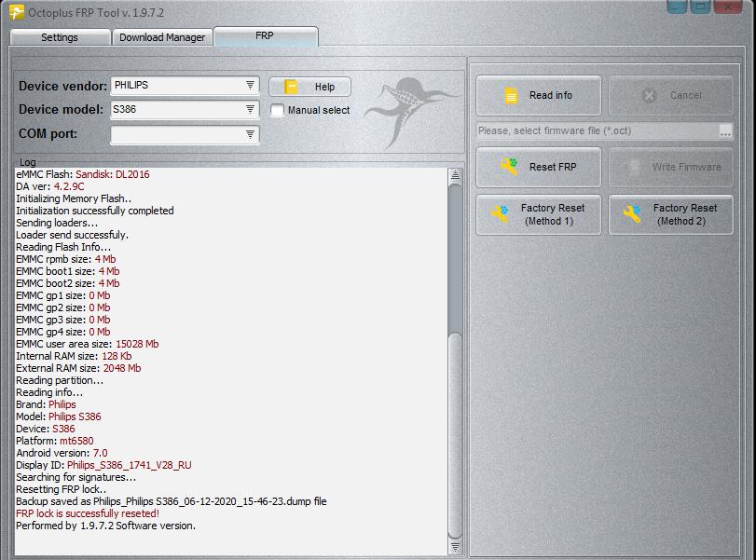This screenshot has height=560, width=756.
Task: Click log line 'EMMC boot1 size: 4 Mb'
Action: point(67,271)
